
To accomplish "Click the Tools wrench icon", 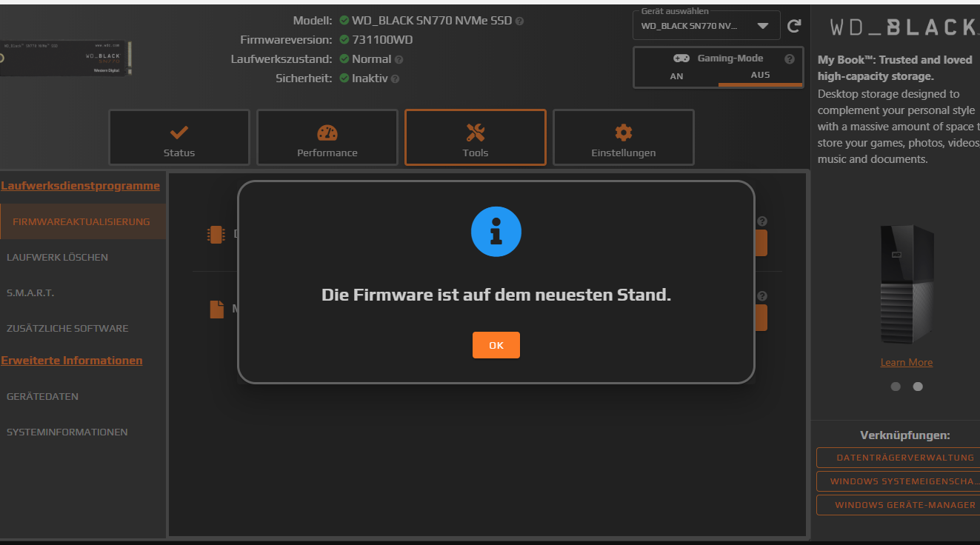I will [476, 133].
